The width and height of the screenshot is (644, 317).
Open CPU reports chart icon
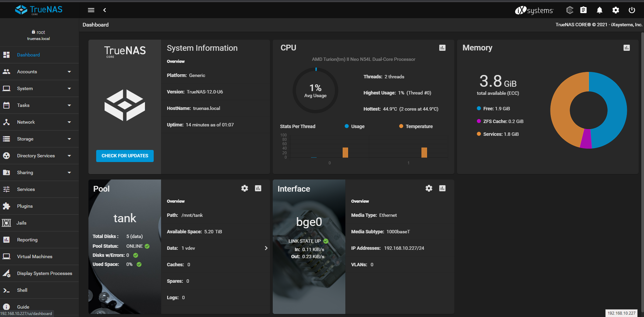pos(442,48)
